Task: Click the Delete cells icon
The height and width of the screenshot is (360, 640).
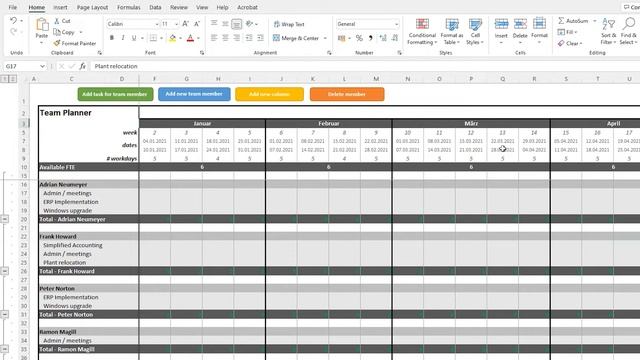Action: coord(520,24)
